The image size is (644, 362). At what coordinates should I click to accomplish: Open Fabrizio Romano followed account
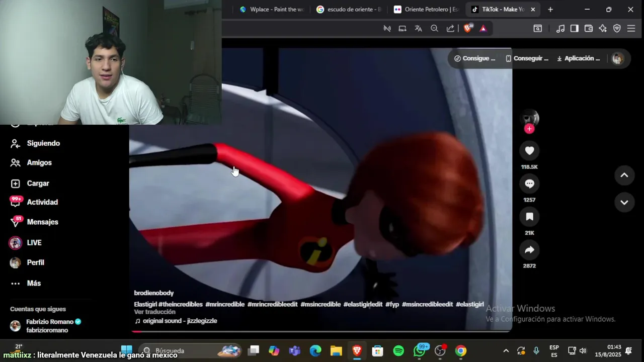[46, 326]
